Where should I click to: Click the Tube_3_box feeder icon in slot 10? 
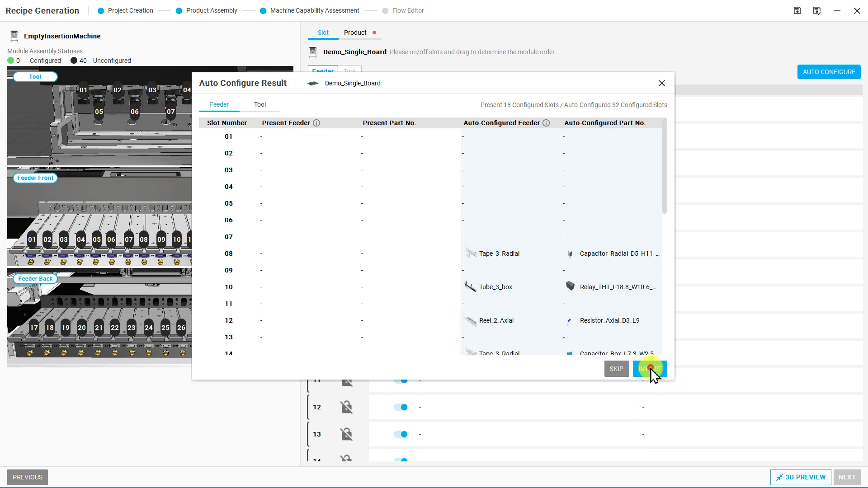[471, 287]
